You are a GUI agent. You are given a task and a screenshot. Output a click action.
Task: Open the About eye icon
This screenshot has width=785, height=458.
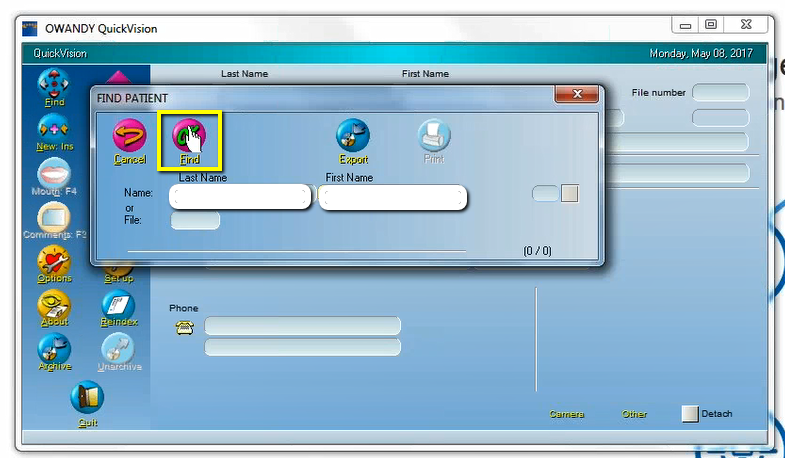(x=54, y=308)
